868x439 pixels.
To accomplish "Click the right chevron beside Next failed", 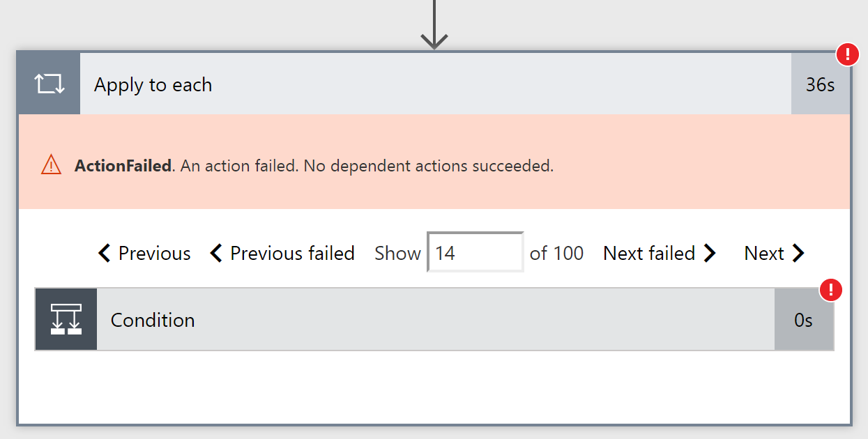I will click(x=710, y=253).
